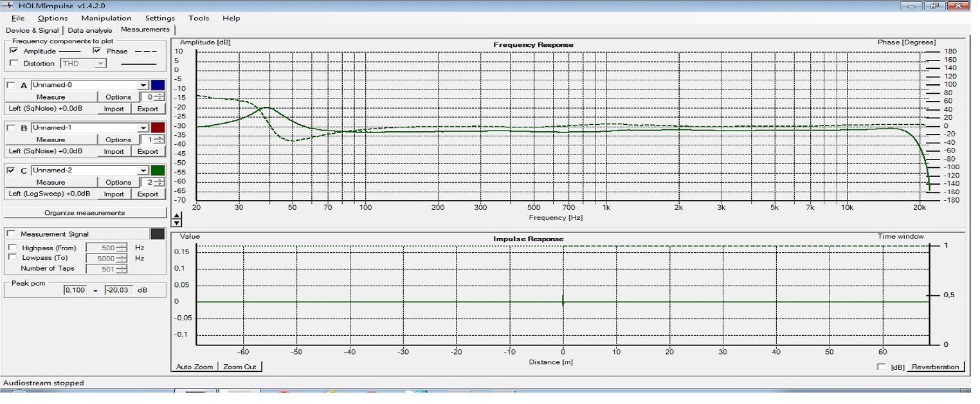This screenshot has height=404, width=980.
Task: Open the Help menu
Action: click(231, 18)
